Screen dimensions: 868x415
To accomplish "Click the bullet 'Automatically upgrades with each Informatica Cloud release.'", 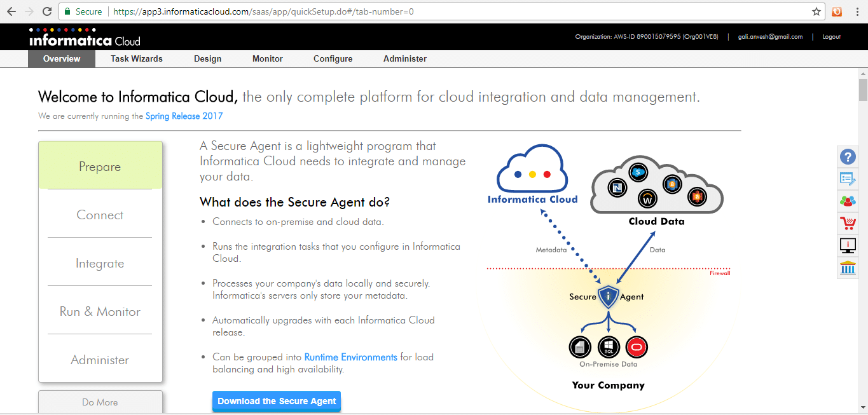I will click(324, 326).
